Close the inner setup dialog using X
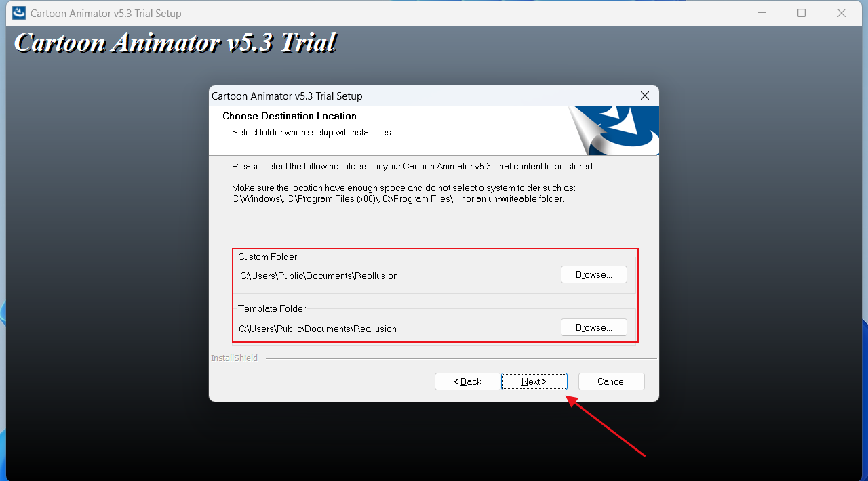 (x=644, y=96)
